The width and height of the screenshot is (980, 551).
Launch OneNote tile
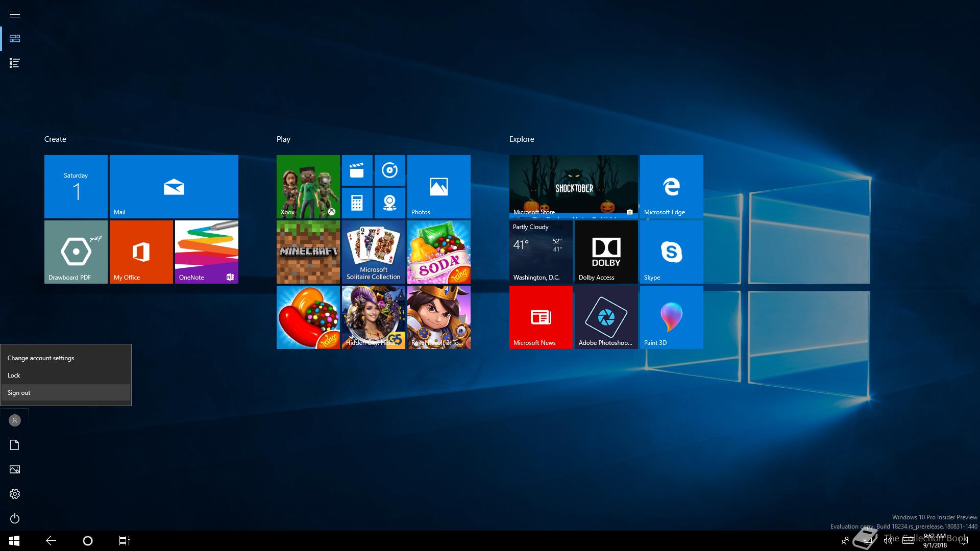pyautogui.click(x=207, y=252)
